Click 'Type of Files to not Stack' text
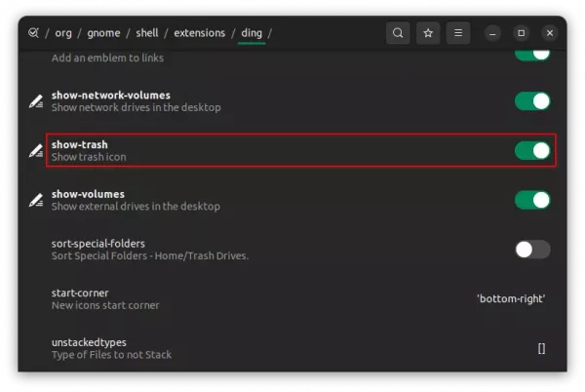Viewport: 585px width, 392px height. (x=111, y=355)
